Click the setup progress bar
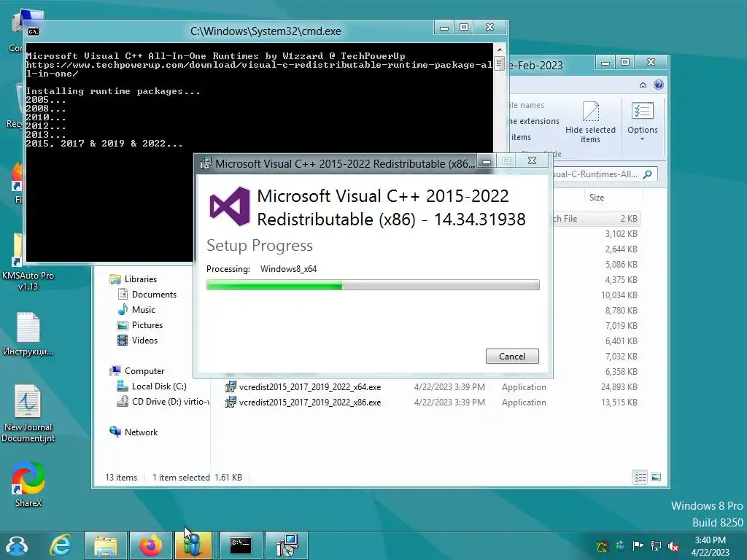 click(373, 285)
